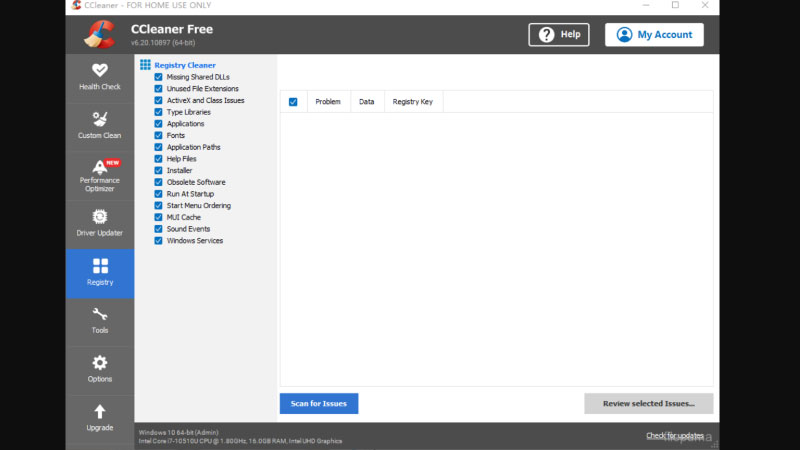800x450 pixels.
Task: Click Review selected Issues button
Action: tap(648, 404)
